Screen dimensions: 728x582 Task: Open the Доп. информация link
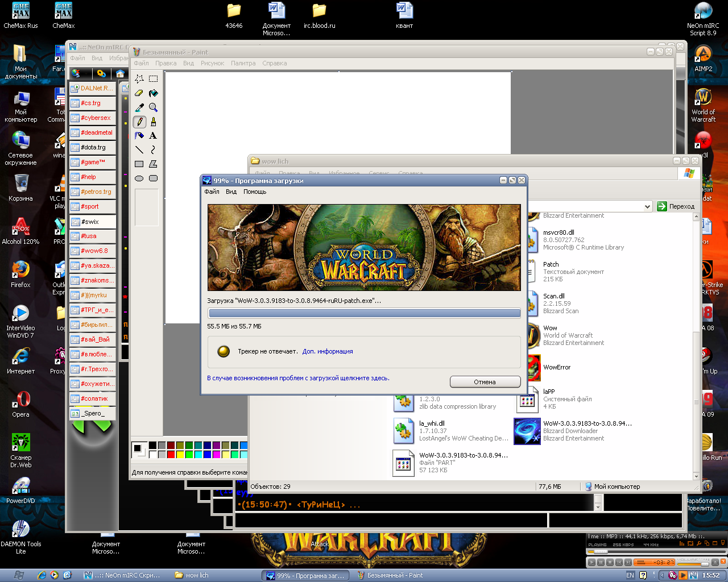328,352
